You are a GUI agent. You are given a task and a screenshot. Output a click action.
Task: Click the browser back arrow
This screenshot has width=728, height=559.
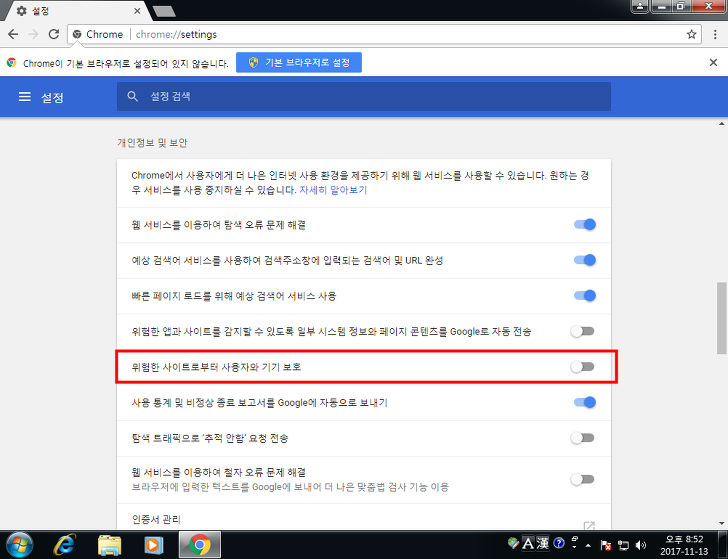point(13,34)
